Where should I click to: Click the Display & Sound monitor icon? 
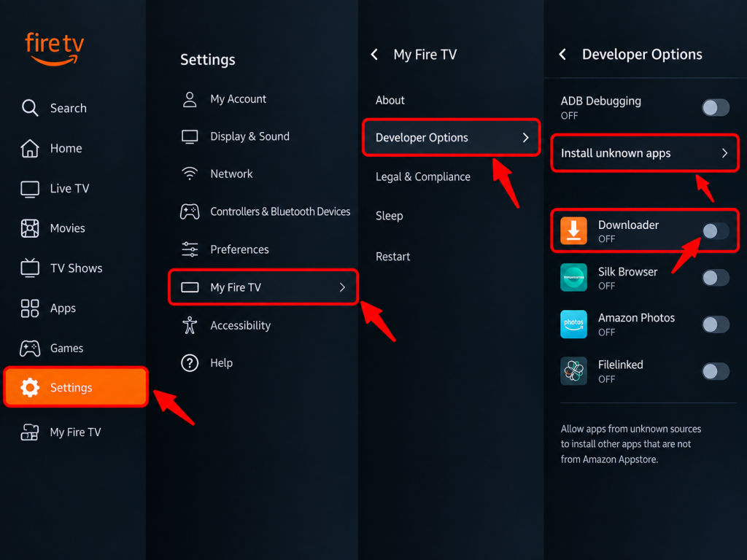coord(190,136)
